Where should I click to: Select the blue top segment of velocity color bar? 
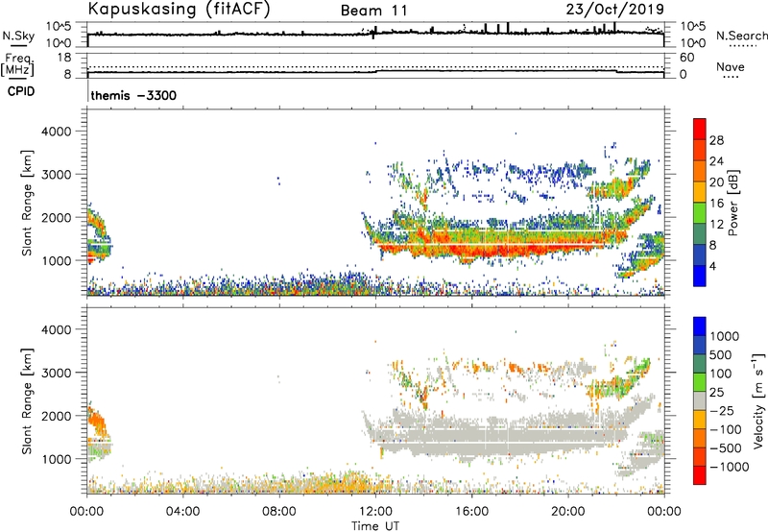coord(700,326)
